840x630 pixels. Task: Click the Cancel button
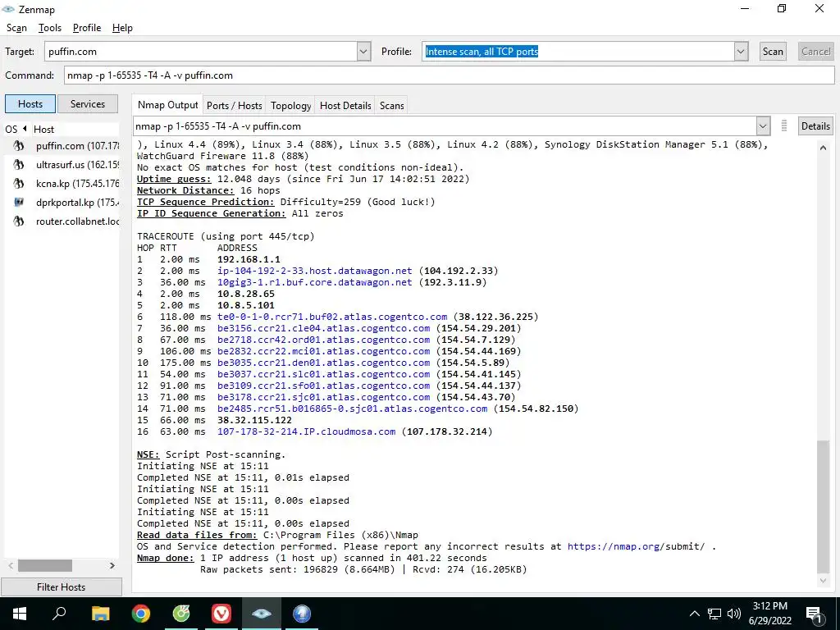point(816,52)
